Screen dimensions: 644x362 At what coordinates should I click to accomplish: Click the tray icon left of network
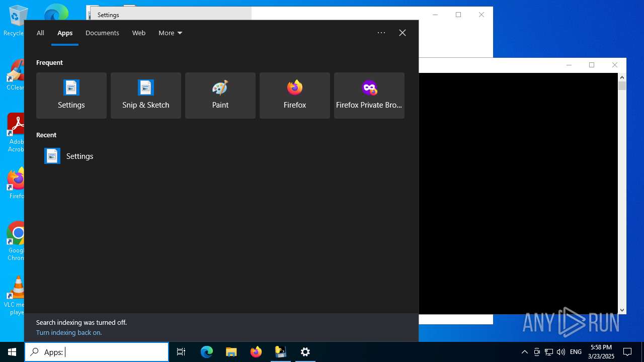(x=537, y=352)
